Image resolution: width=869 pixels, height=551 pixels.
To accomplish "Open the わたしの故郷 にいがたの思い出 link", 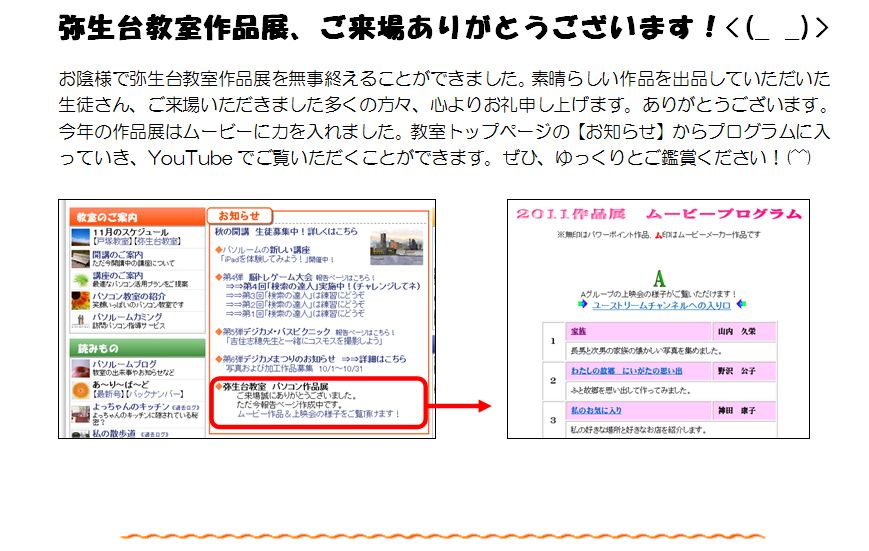I will [626, 371].
